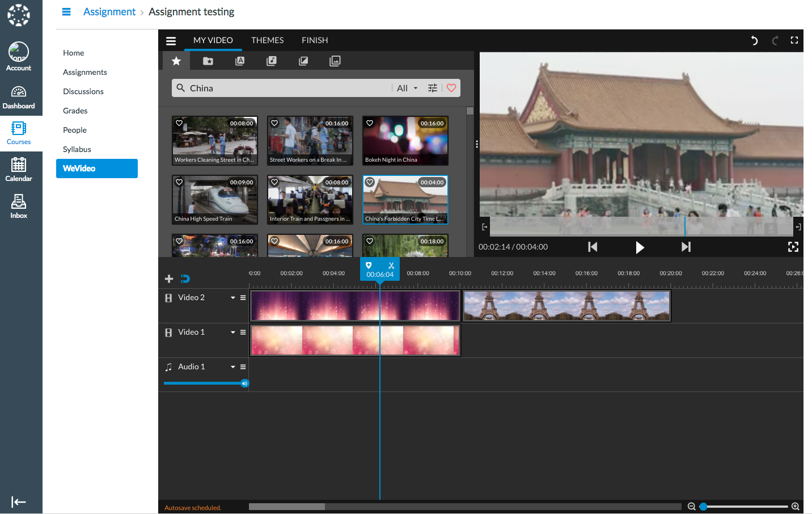Expand the Audio 1 track dropdown arrow
Screen dimensions: 812x514
click(x=232, y=367)
